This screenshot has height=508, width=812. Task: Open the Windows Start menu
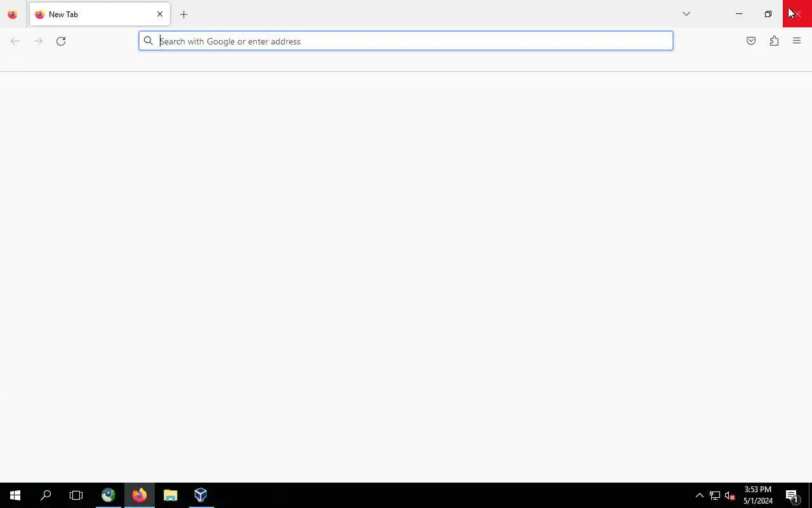(15, 495)
